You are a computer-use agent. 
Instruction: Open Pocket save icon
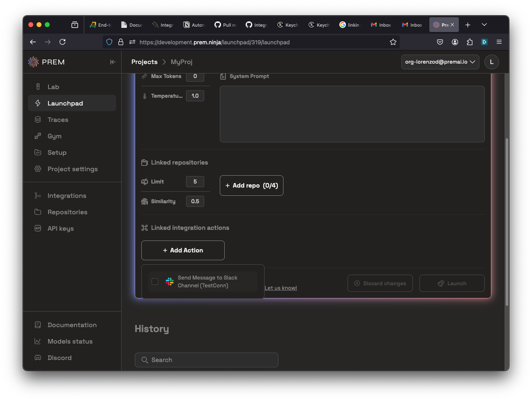(x=440, y=42)
